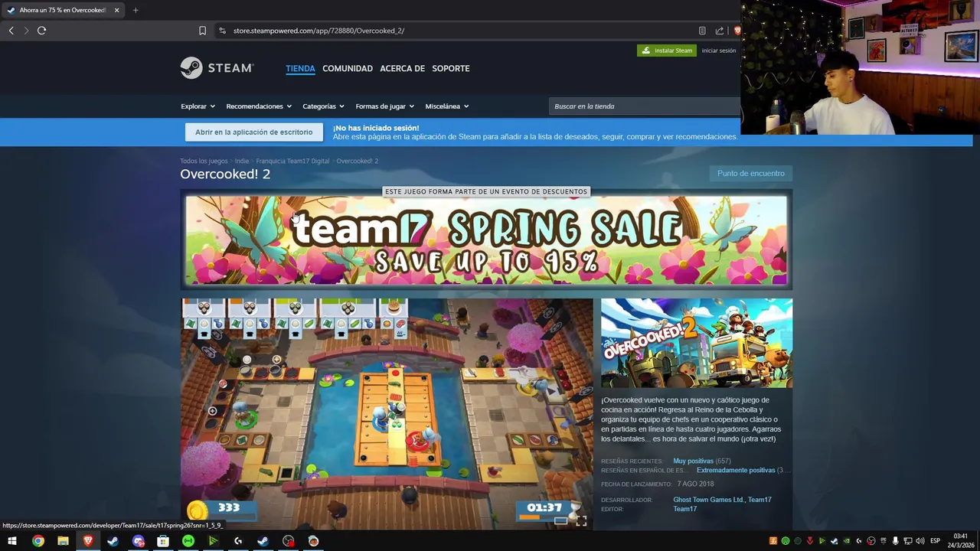Click the Overcooked! 2 breadcrumb
980x551 pixels.
(x=358, y=161)
